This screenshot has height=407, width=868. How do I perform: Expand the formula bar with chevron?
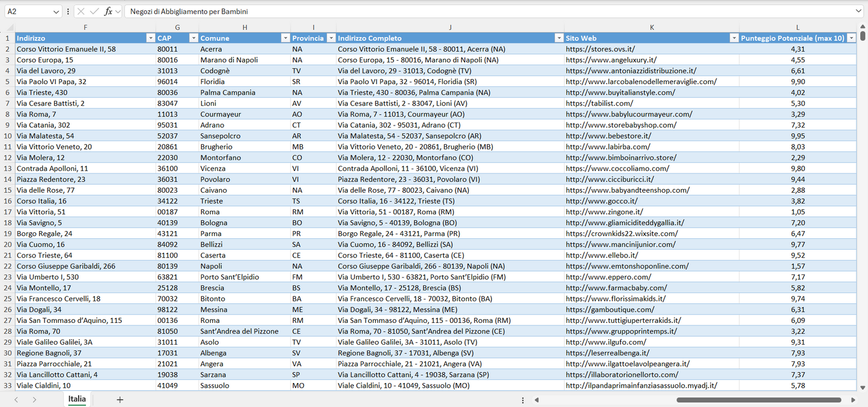pyautogui.click(x=858, y=11)
